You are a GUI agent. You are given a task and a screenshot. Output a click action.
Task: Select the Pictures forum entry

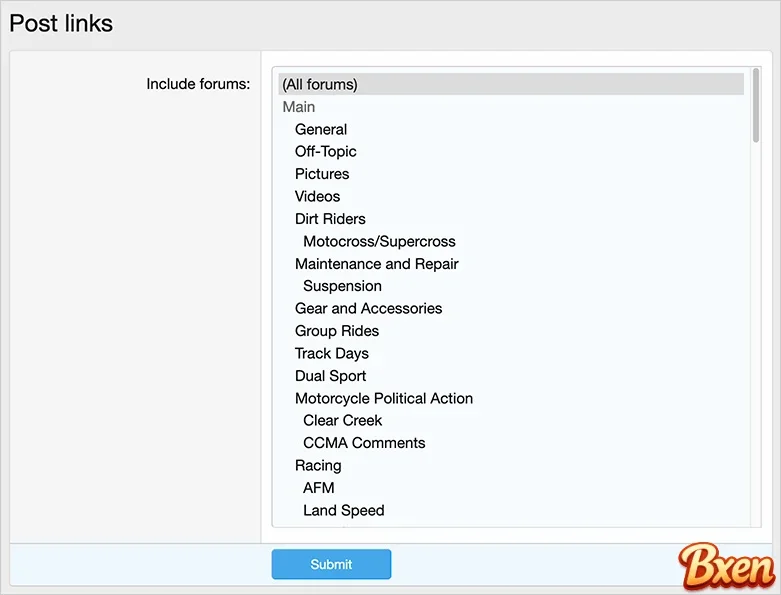(322, 174)
